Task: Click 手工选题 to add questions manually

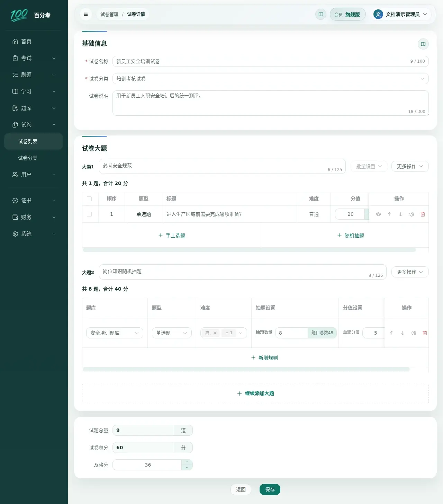Action: click(x=172, y=236)
